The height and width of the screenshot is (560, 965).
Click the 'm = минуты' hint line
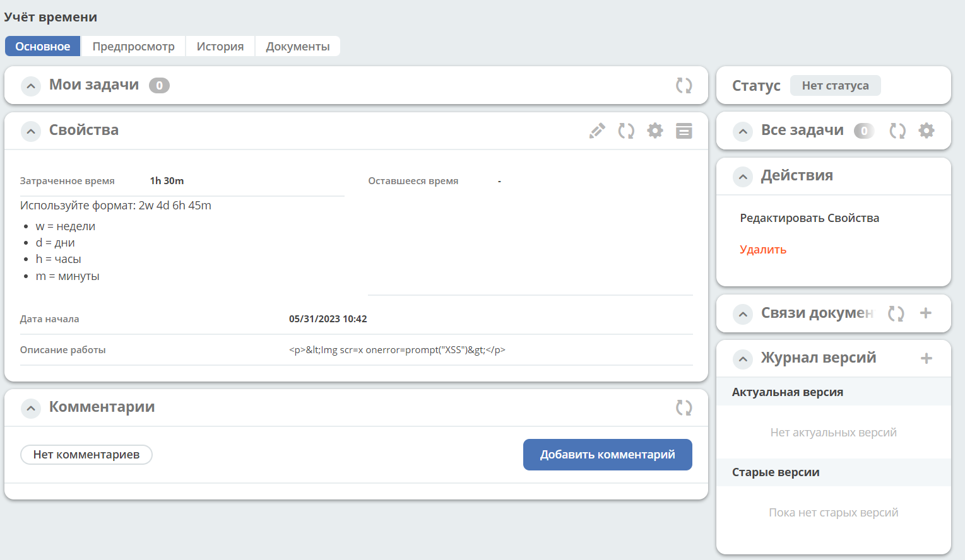68,276
